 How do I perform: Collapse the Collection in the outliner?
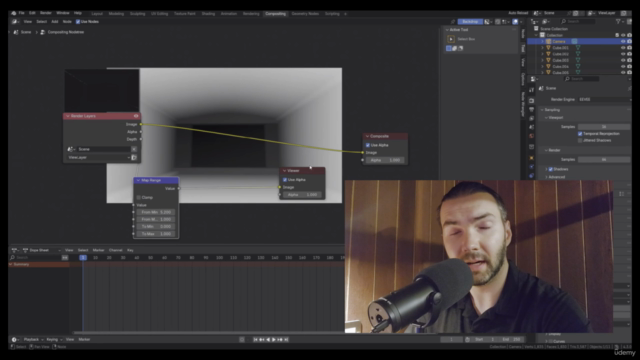(x=536, y=35)
